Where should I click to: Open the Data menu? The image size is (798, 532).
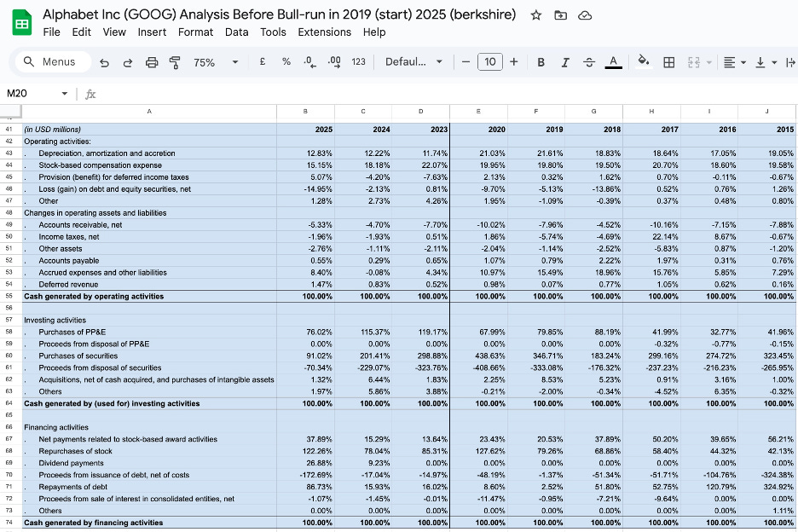(237, 32)
